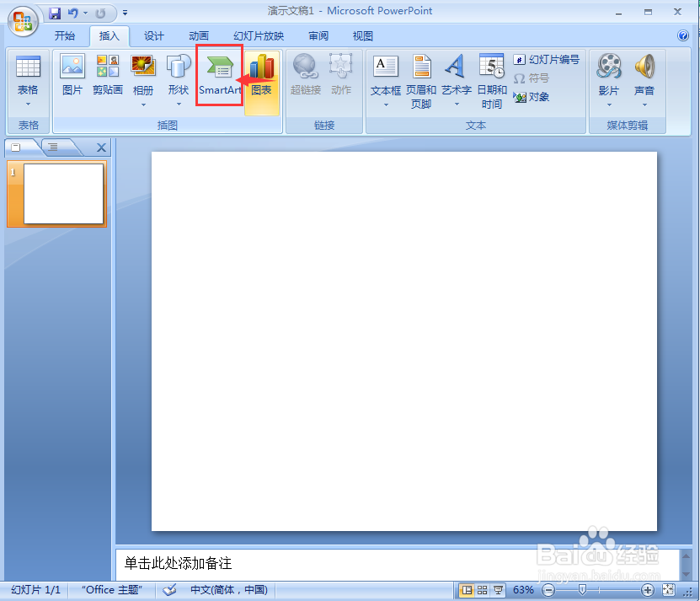Open the 视图 ribbon tab
Screen dimensions: 700x601
click(x=362, y=35)
